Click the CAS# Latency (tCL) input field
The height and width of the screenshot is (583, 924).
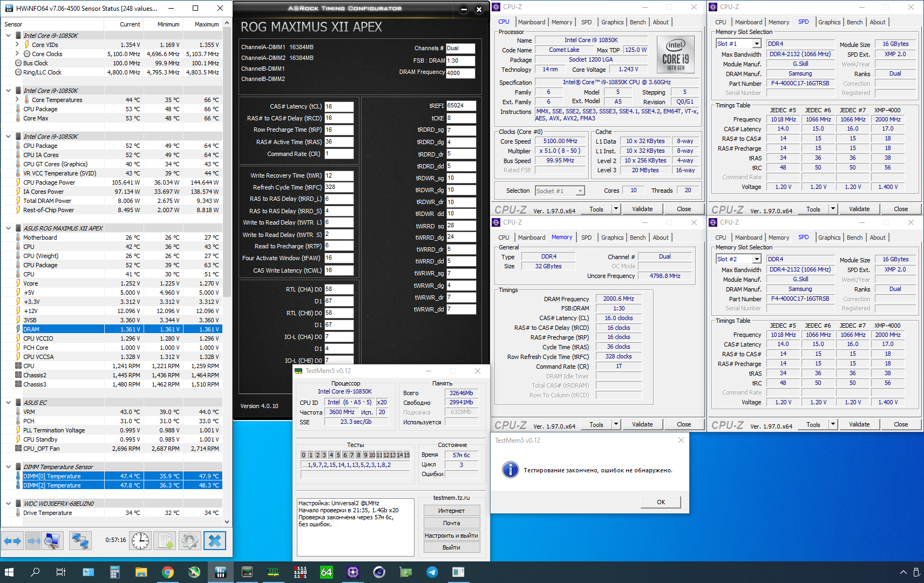338,106
